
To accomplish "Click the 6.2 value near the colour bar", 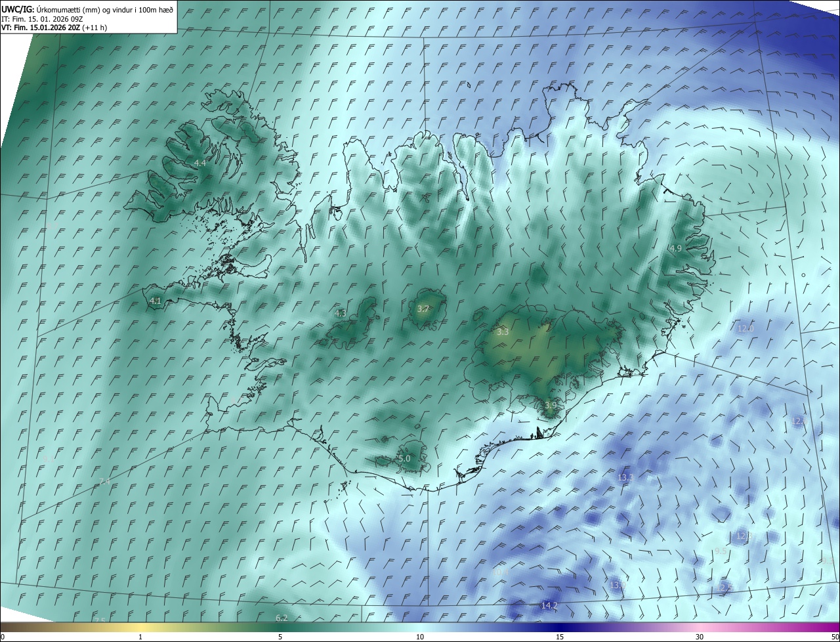I will click(x=282, y=618).
